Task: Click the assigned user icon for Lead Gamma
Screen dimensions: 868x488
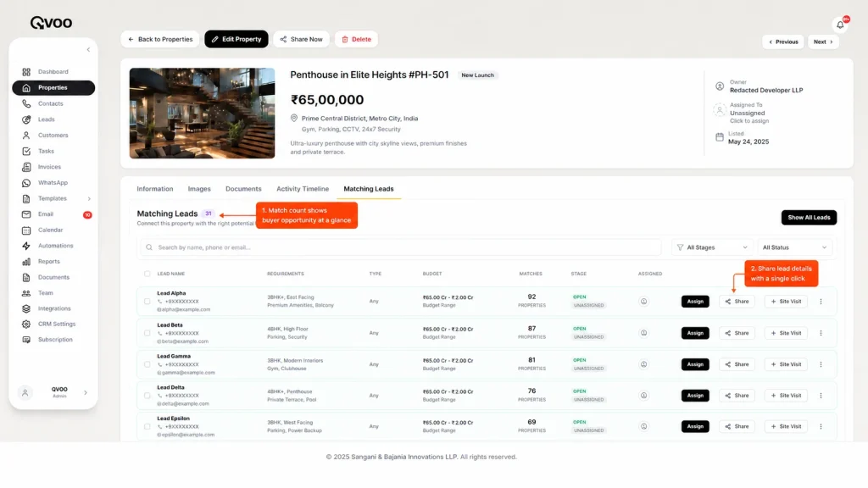Action: coord(643,364)
